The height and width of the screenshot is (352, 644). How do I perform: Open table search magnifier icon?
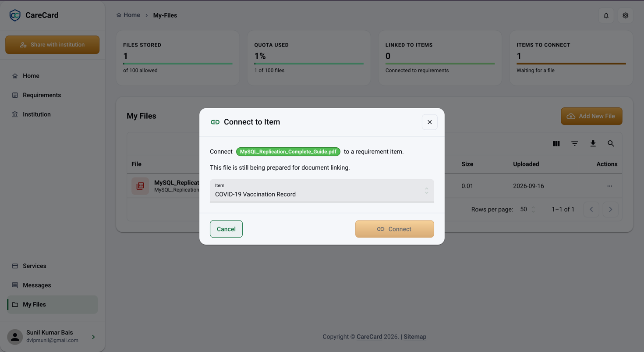point(611,144)
